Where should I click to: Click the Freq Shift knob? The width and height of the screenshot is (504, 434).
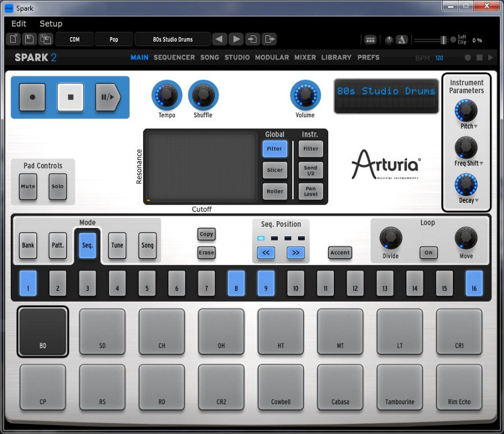click(466, 147)
